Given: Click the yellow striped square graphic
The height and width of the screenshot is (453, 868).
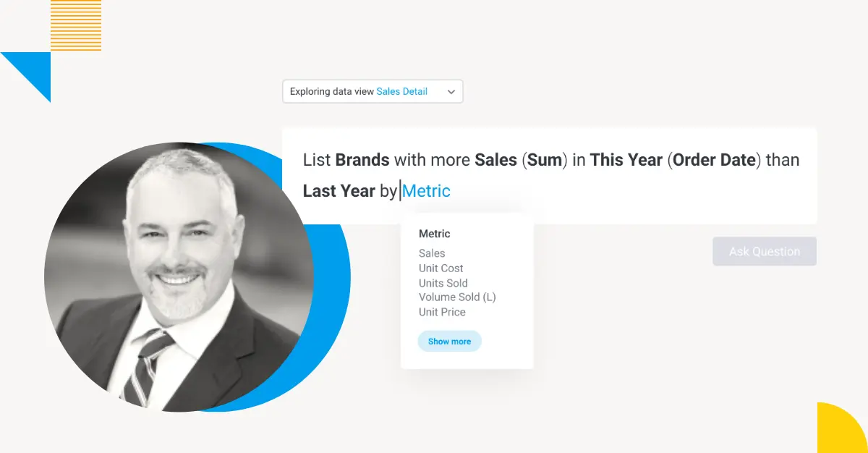Looking at the screenshot, I should pyautogui.click(x=76, y=25).
